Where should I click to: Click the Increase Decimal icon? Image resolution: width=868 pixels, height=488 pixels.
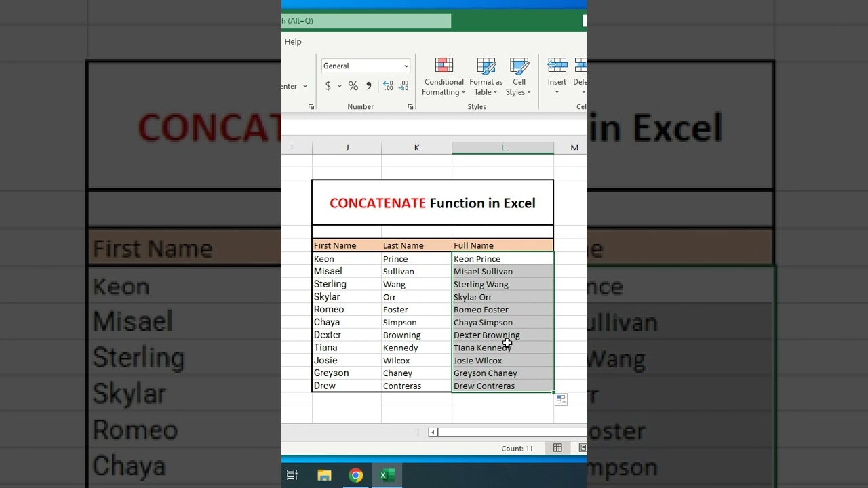(388, 86)
